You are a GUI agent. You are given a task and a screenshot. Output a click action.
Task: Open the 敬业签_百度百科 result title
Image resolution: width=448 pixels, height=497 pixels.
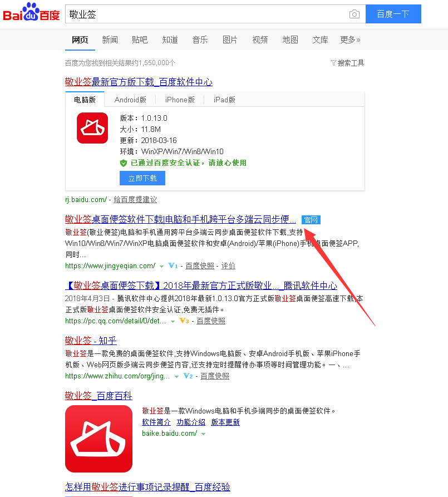pos(99,396)
